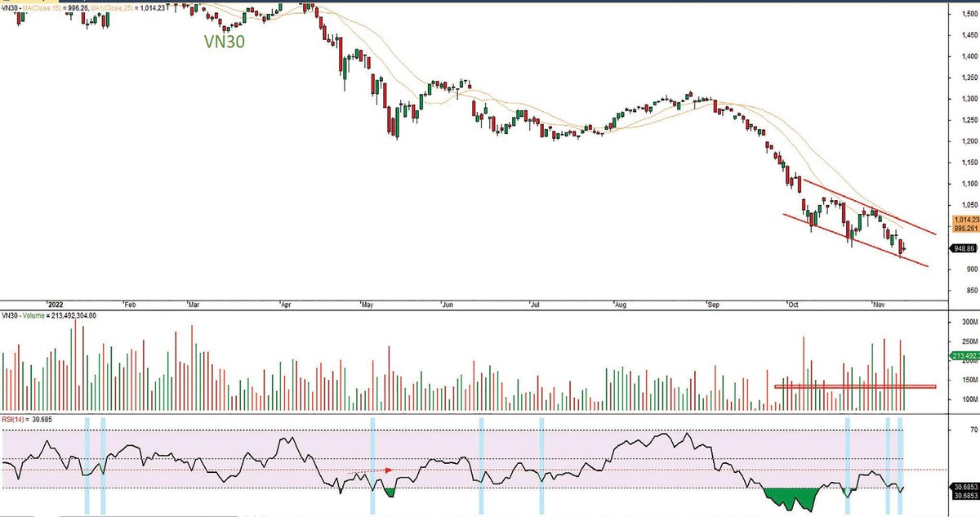Click the green volume value tag
The image size is (980, 517).
(964, 356)
